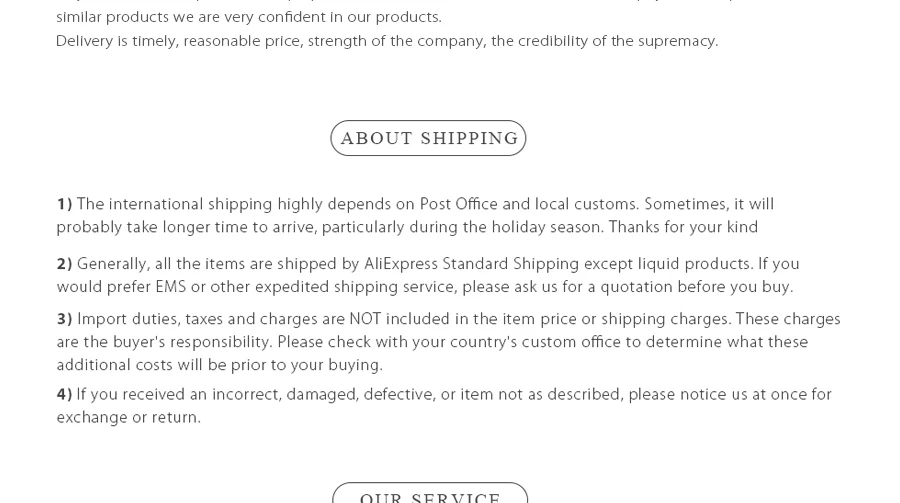Click the OUR SERVICE heading badge

pyautogui.click(x=430, y=493)
